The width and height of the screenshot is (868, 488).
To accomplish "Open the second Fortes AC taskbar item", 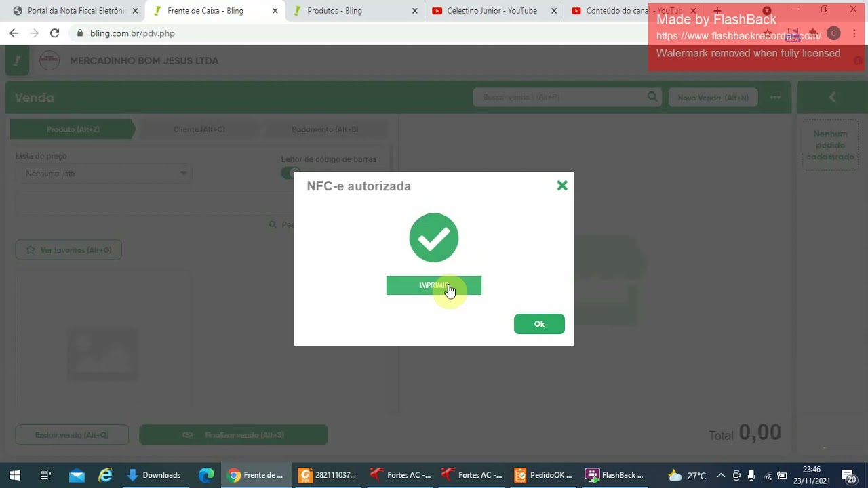I will 472,475.
